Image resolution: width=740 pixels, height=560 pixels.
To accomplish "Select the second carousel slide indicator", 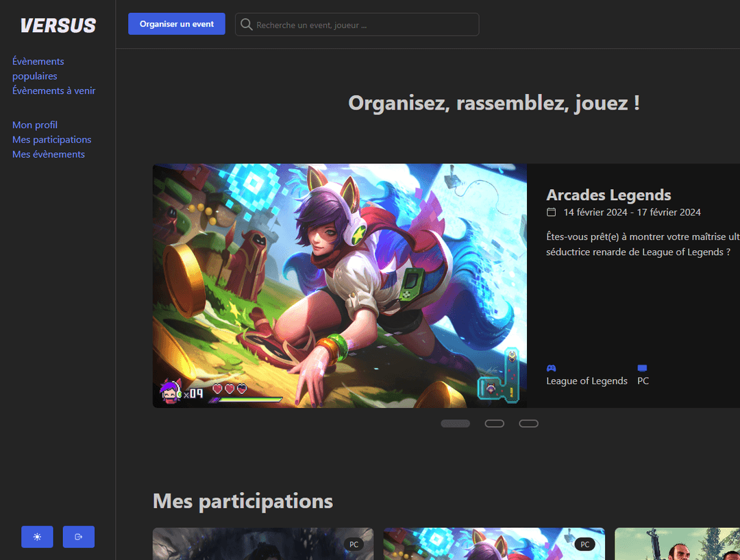I will (495, 424).
